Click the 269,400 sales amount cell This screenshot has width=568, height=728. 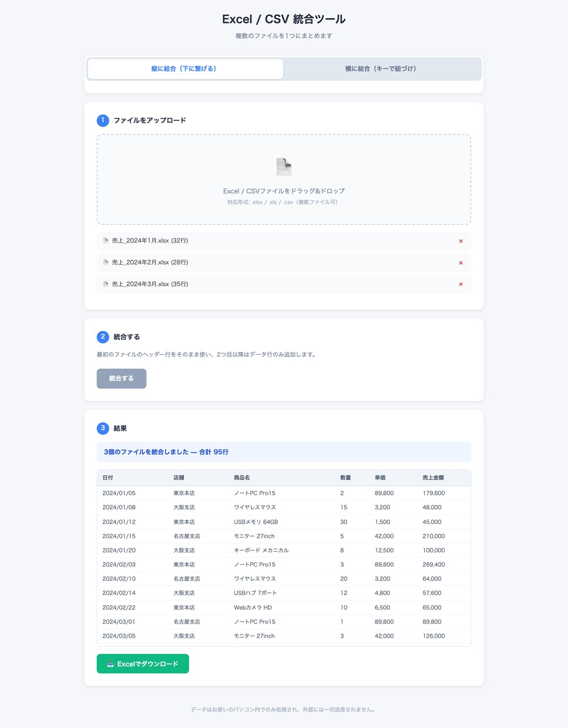point(433,565)
